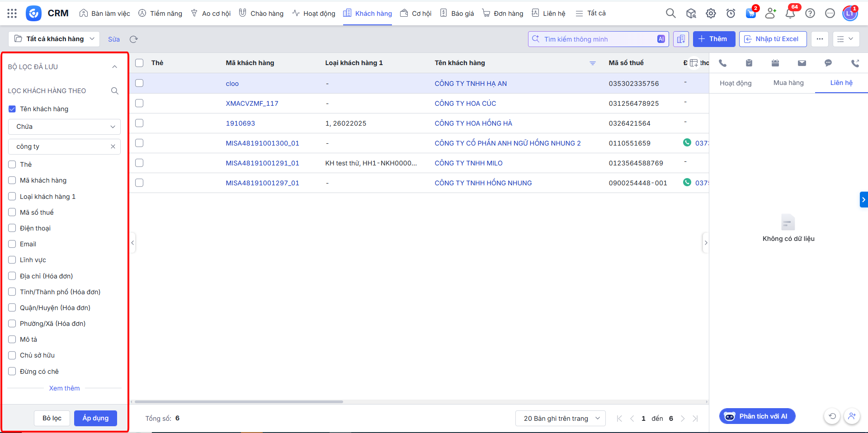868x433 pixels.
Task: Open the settings gear icon
Action: pyautogui.click(x=711, y=14)
